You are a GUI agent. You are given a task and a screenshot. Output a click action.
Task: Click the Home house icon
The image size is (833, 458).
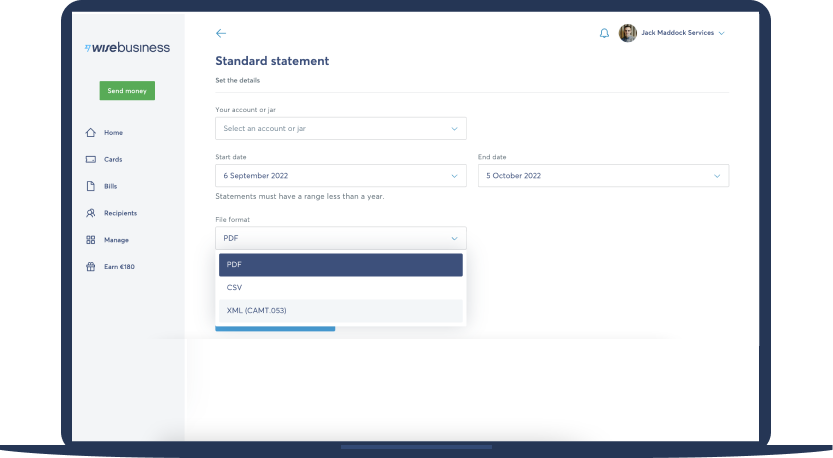tap(91, 133)
